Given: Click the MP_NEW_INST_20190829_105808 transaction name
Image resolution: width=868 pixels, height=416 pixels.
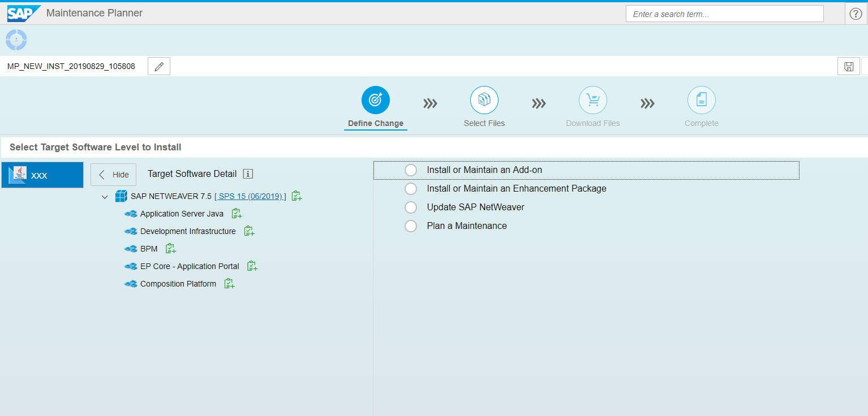Looking at the screenshot, I should [71, 66].
